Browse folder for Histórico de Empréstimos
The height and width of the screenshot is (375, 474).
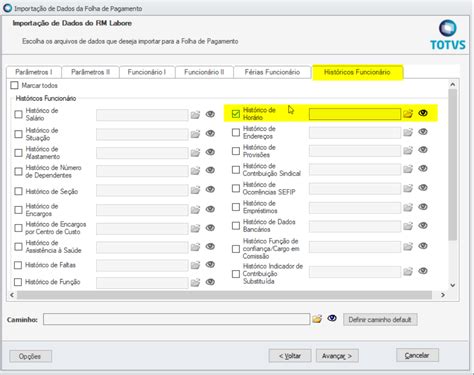point(408,207)
